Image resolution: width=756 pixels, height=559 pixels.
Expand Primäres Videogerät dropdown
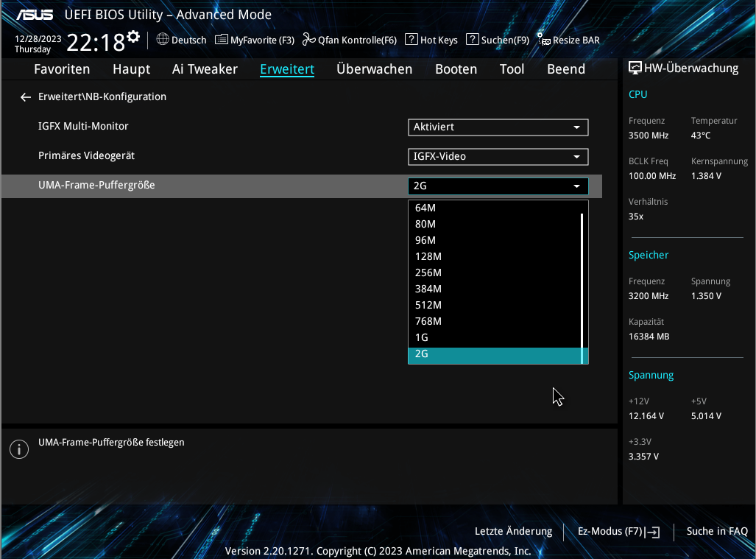tap(498, 157)
